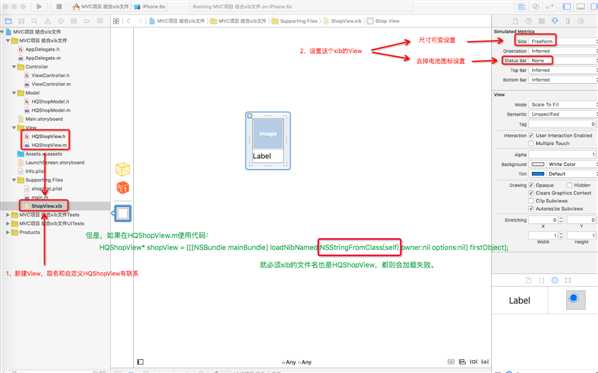Select the Label object in the library

click(x=519, y=301)
